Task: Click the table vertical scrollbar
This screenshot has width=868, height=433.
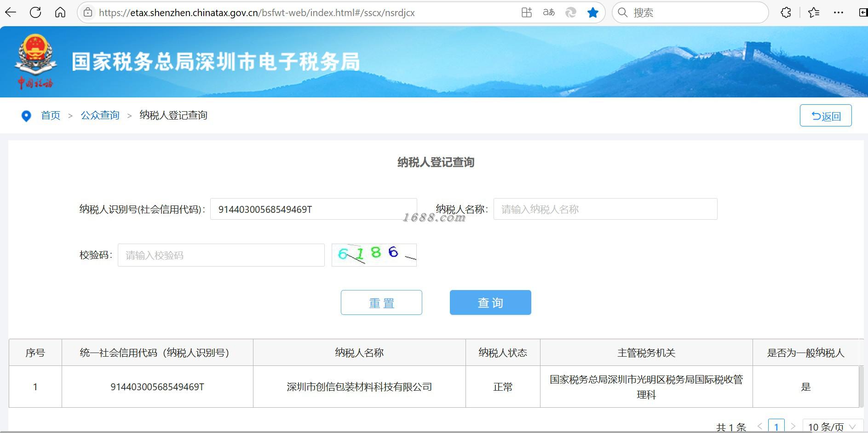Action: pos(861,386)
